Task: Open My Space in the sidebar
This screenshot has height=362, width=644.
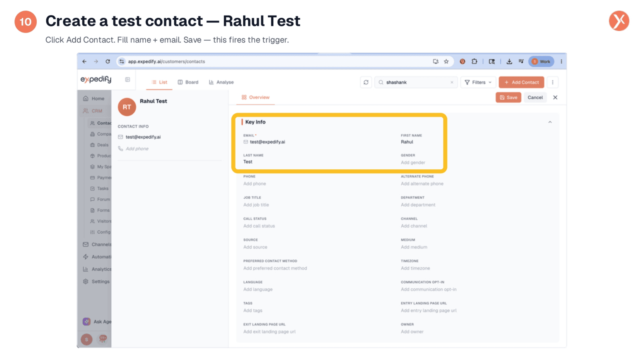Action: [101, 167]
